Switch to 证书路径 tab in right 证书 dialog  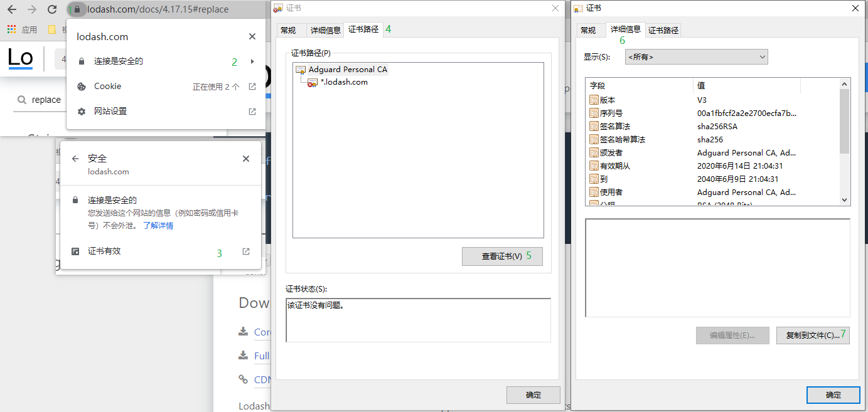[x=663, y=30]
